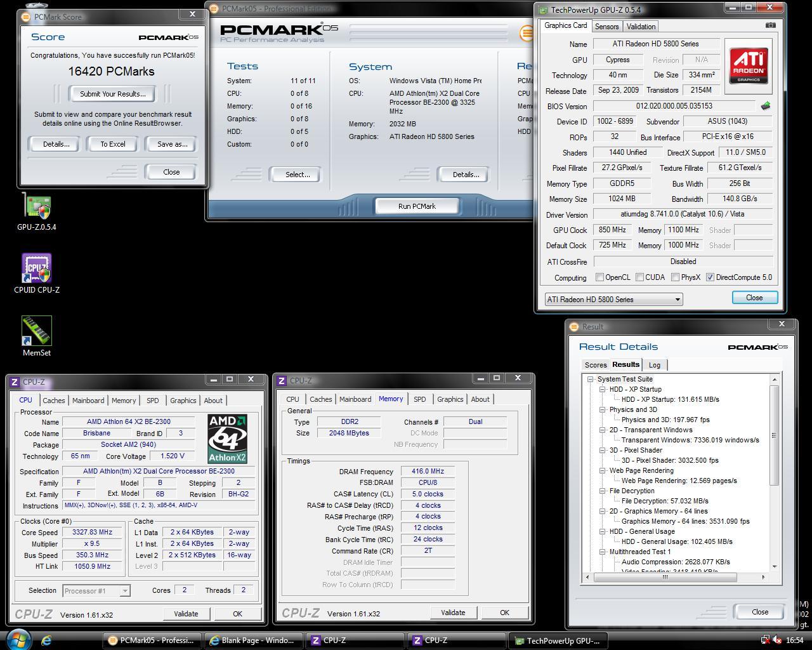The height and width of the screenshot is (650, 812).
Task: Click the scroll down arrow in Result Details
Action: click(x=774, y=566)
